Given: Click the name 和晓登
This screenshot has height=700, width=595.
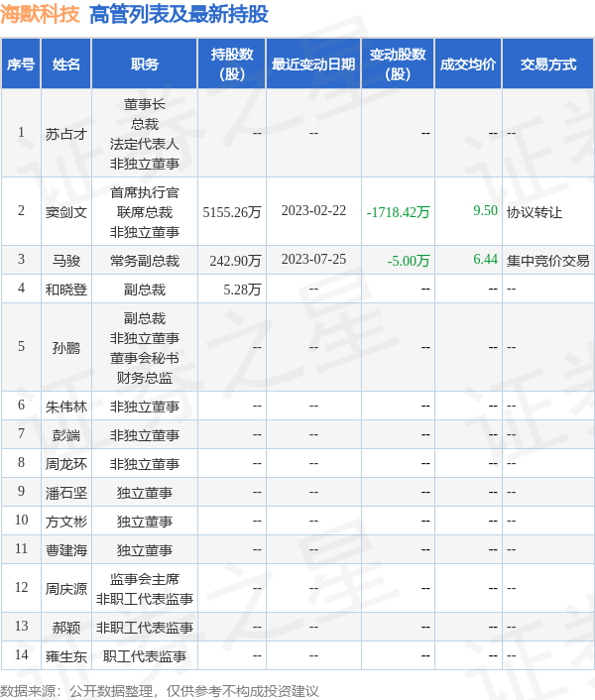Looking at the screenshot, I should click(x=66, y=290).
